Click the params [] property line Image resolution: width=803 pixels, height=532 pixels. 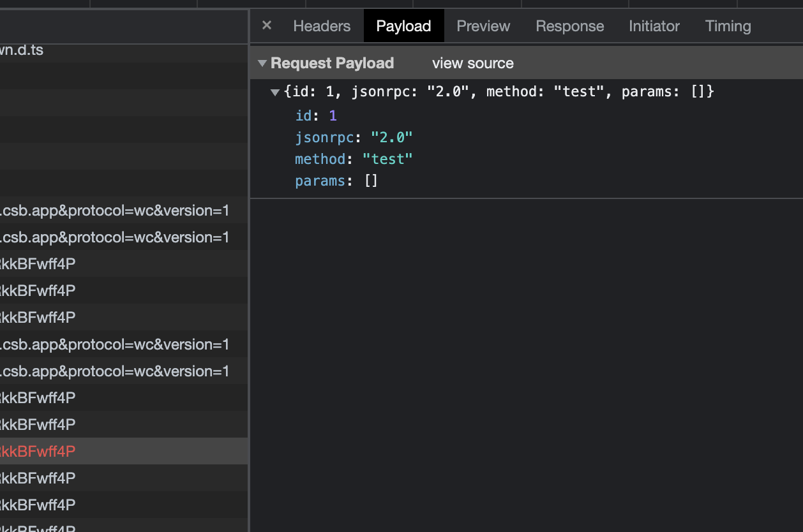click(336, 181)
